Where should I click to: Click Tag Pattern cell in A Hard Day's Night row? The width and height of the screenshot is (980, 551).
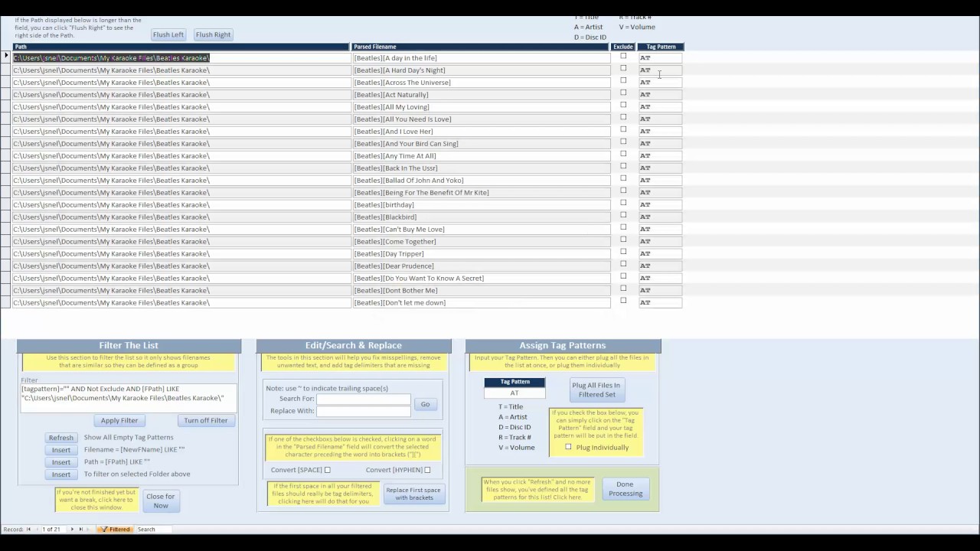[660, 70]
